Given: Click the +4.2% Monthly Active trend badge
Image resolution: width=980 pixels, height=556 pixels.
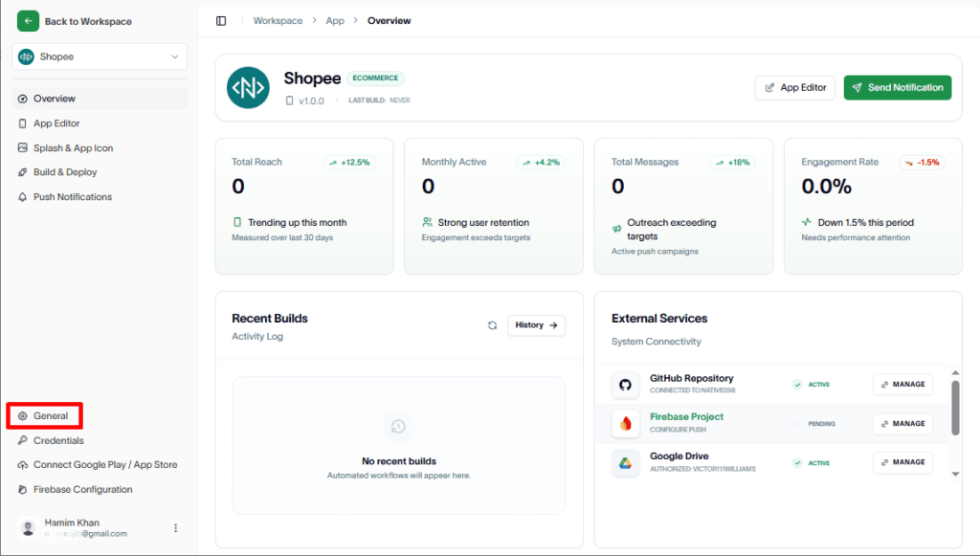Looking at the screenshot, I should tap(542, 163).
